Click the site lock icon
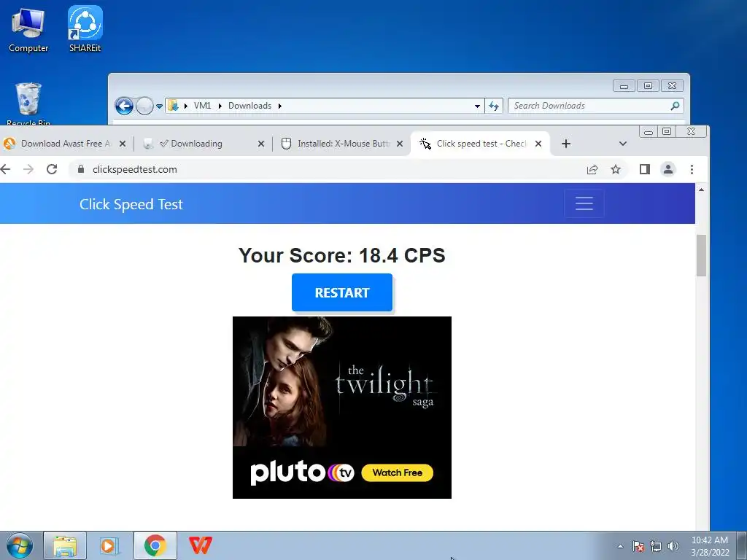This screenshot has height=560, width=747. click(81, 169)
